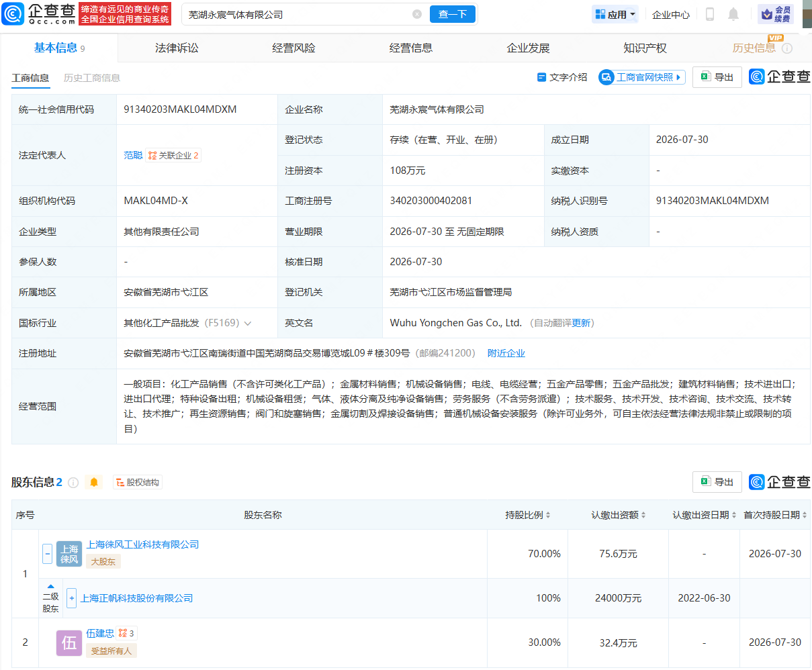This screenshot has width=812, height=670.
Task: Click 伍建忠 purple avatar icon
Action: [x=69, y=642]
